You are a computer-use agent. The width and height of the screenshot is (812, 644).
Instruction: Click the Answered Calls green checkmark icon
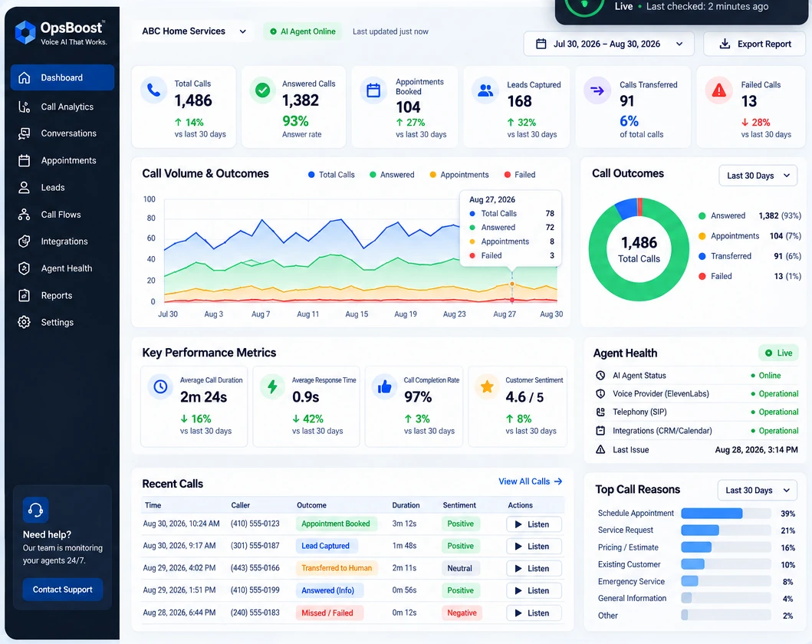click(x=262, y=90)
